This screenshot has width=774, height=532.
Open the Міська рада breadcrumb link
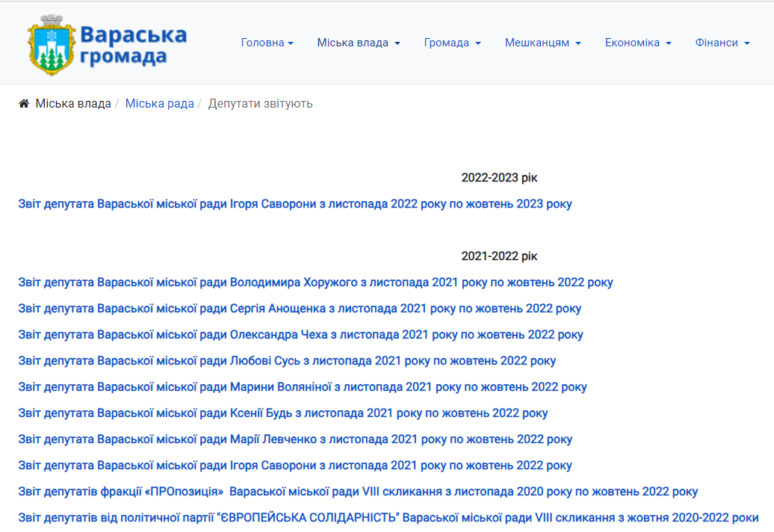tap(159, 104)
